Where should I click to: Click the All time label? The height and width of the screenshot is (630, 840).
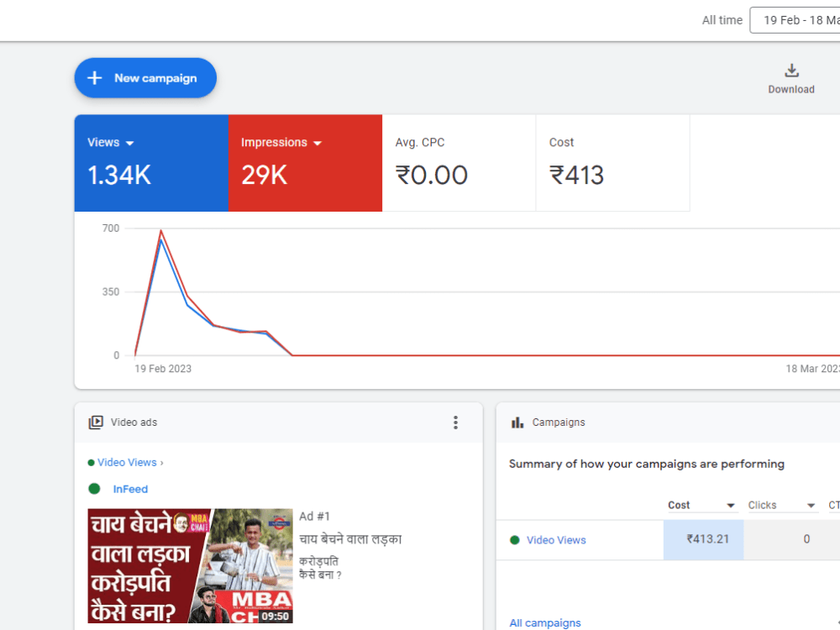(x=722, y=20)
